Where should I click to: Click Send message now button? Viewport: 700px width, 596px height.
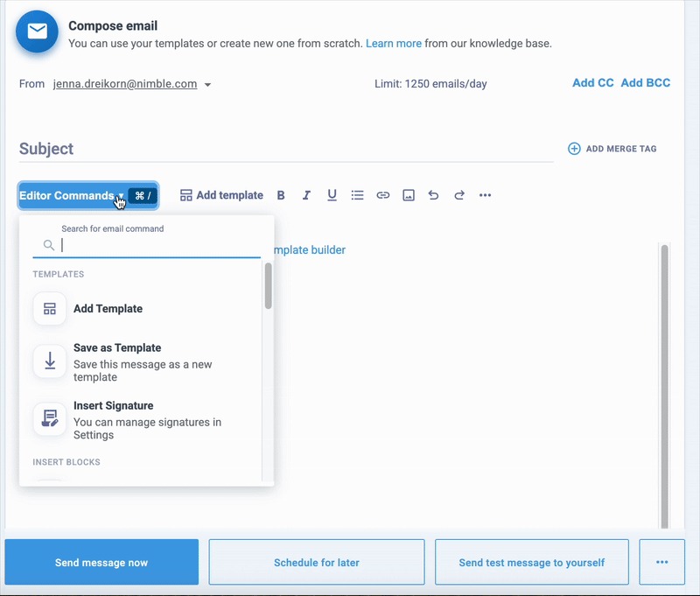click(x=101, y=562)
